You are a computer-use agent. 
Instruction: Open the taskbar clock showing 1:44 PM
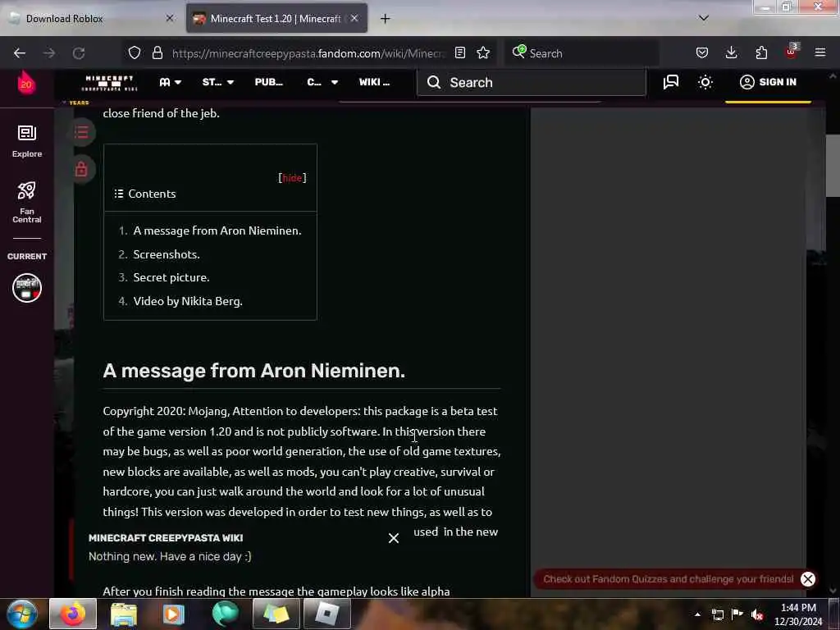pyautogui.click(x=797, y=614)
